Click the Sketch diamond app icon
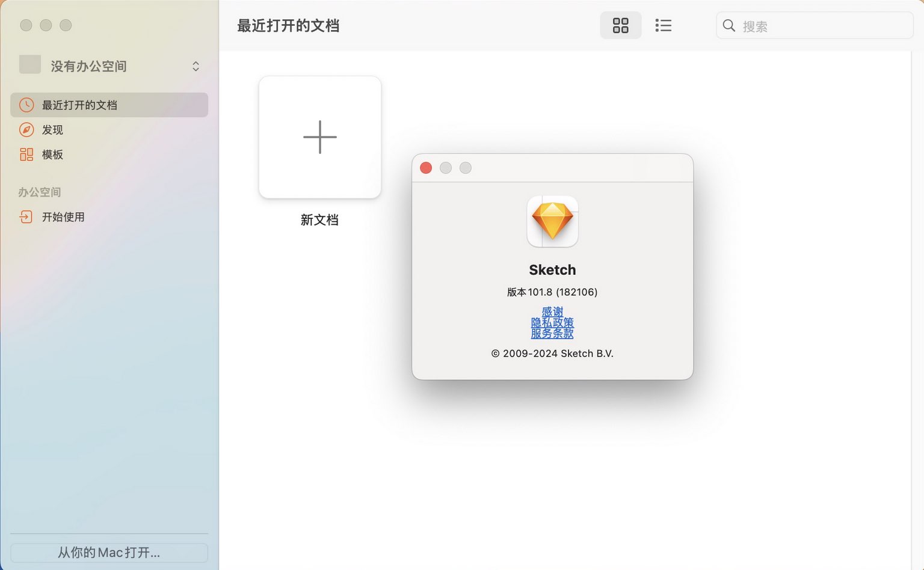The height and width of the screenshot is (570, 924). (x=552, y=221)
